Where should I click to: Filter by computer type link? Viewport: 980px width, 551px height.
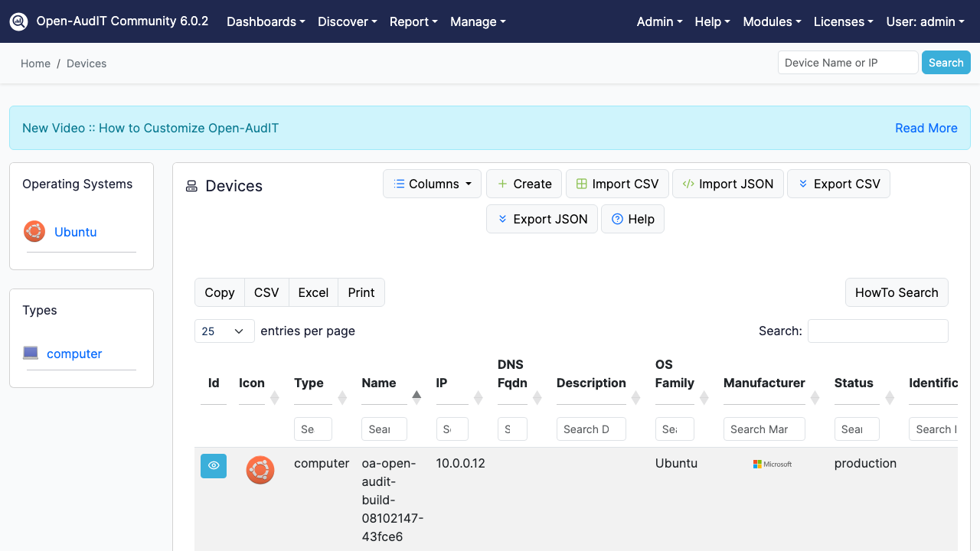coord(74,354)
